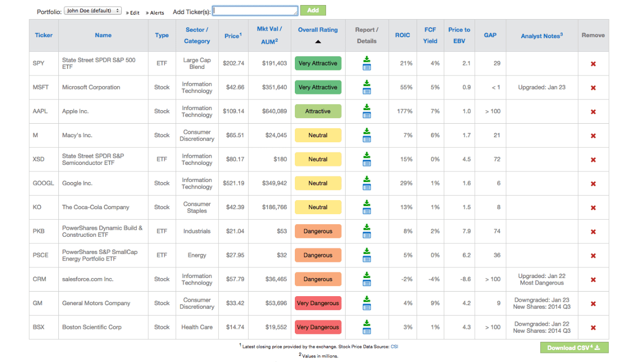Remove SPY from the portfolio
This screenshot has height=362, width=644.
(593, 64)
